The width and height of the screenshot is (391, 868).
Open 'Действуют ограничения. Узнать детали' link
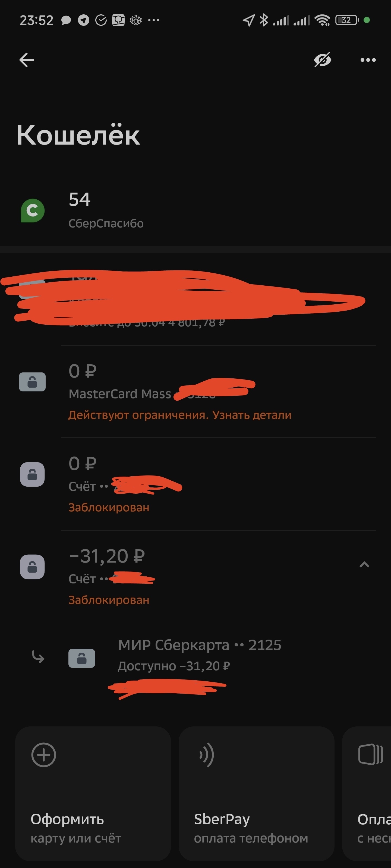[x=180, y=415]
